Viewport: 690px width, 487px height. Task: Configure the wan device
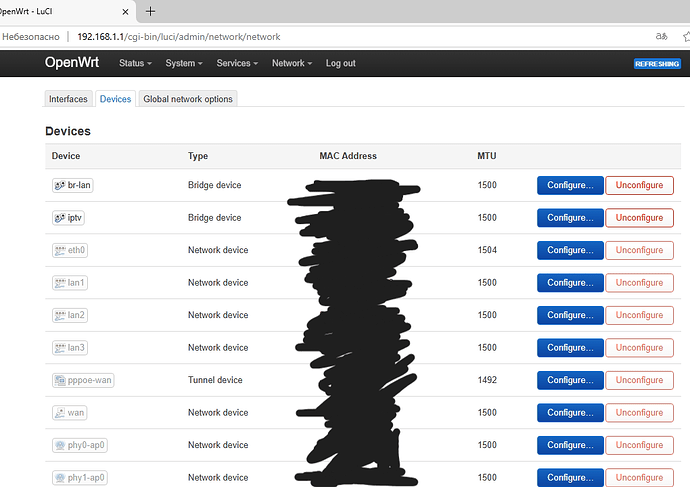pyautogui.click(x=570, y=413)
